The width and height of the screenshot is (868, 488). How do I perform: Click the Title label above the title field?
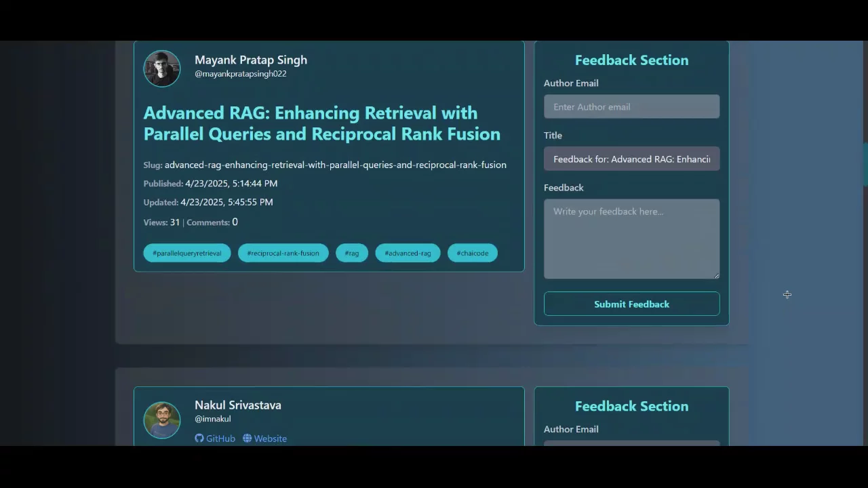point(553,136)
